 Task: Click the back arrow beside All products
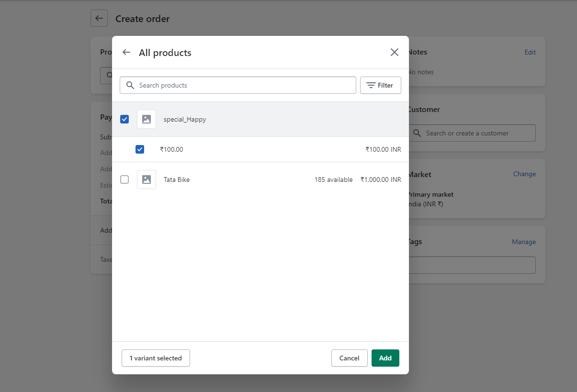coord(126,53)
